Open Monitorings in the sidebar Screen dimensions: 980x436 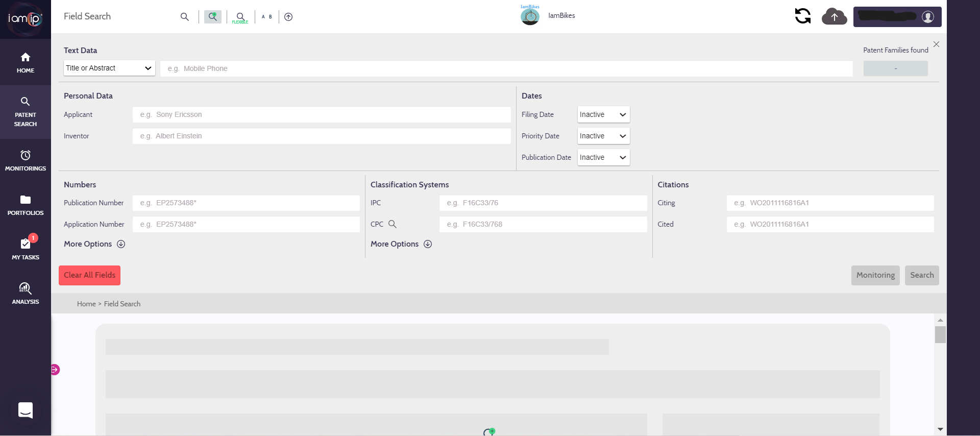pos(26,160)
